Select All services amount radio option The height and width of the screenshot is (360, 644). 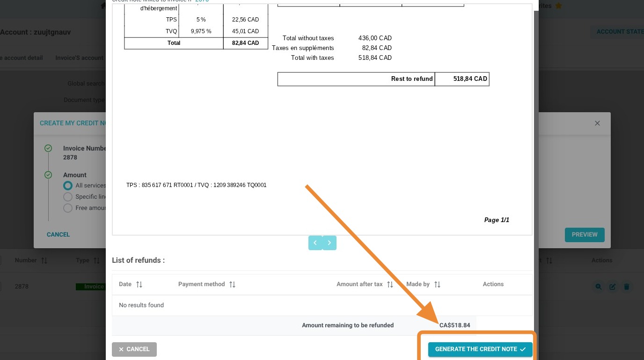point(68,186)
